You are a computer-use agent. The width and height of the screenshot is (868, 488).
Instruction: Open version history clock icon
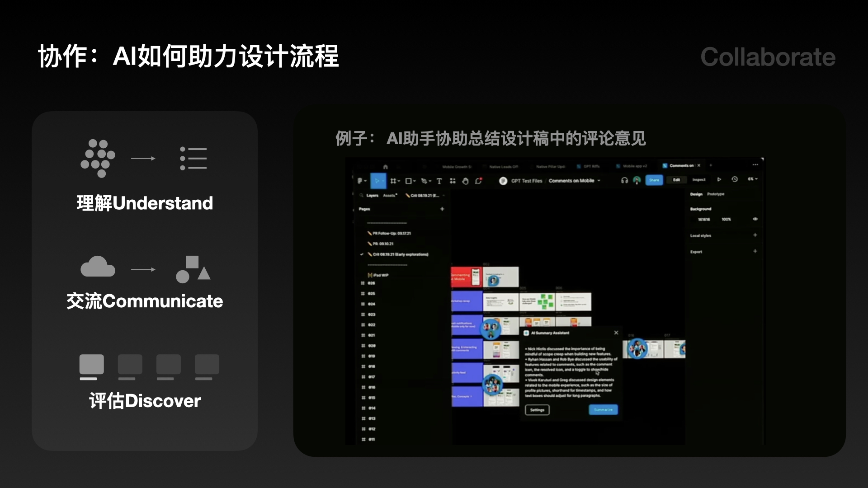pyautogui.click(x=735, y=179)
